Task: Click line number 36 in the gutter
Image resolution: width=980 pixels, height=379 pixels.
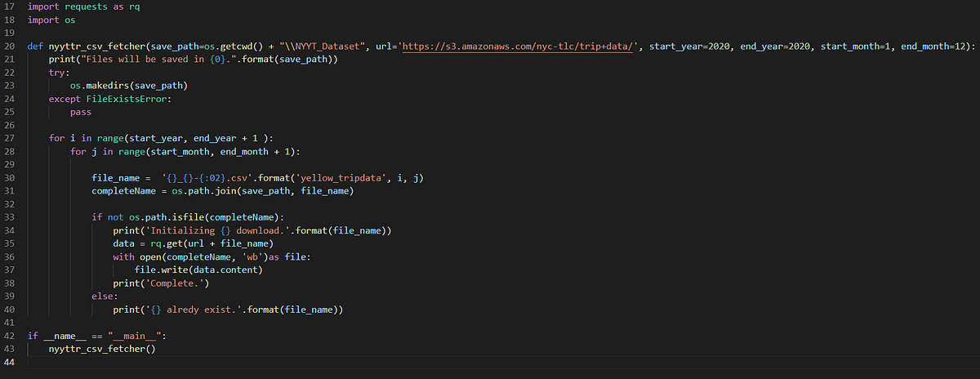Action: (x=10, y=256)
